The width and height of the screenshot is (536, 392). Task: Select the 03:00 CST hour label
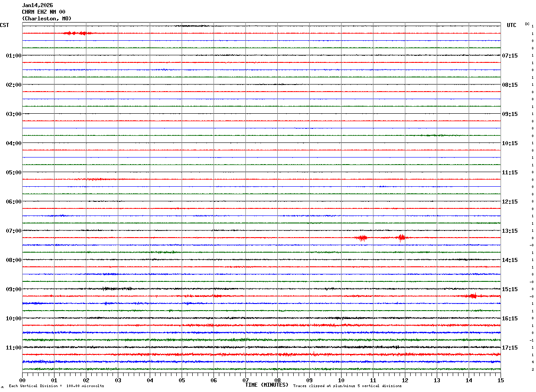[14, 114]
